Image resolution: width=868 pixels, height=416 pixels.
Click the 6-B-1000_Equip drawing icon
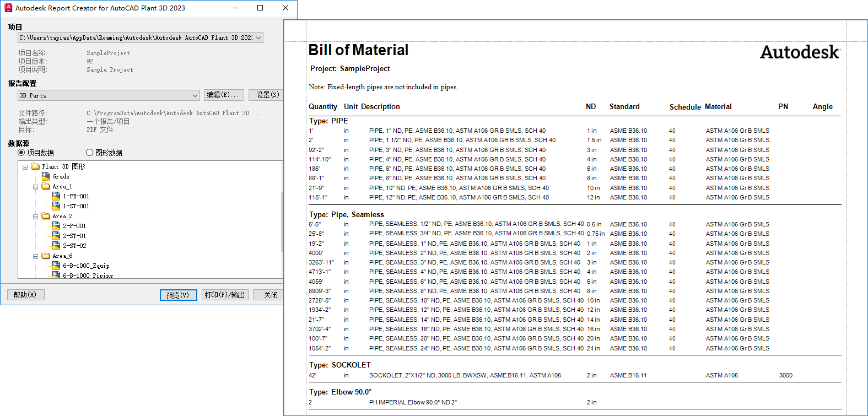56,266
